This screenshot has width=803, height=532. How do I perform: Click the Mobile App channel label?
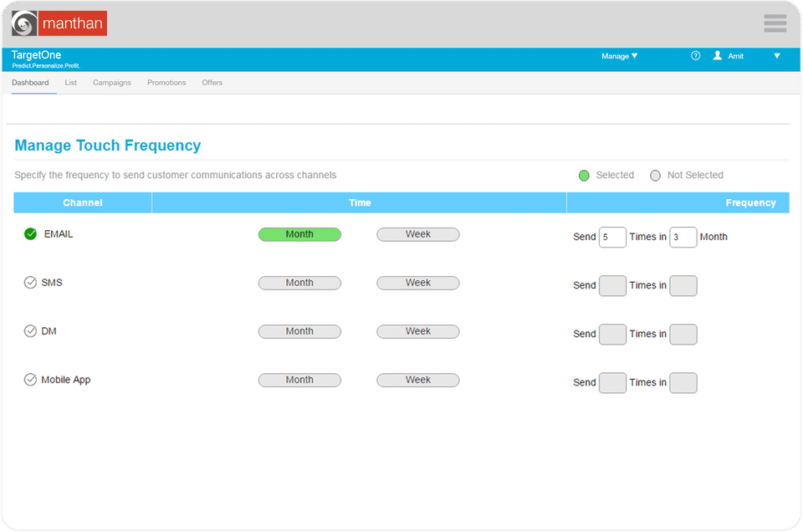65,380
